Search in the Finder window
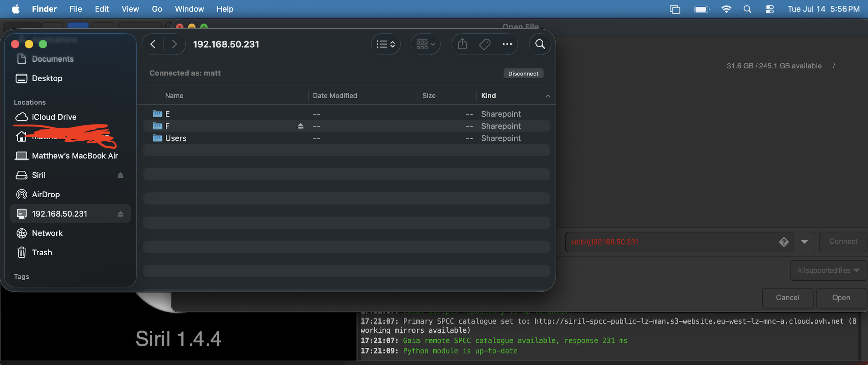The image size is (868, 365). (540, 44)
